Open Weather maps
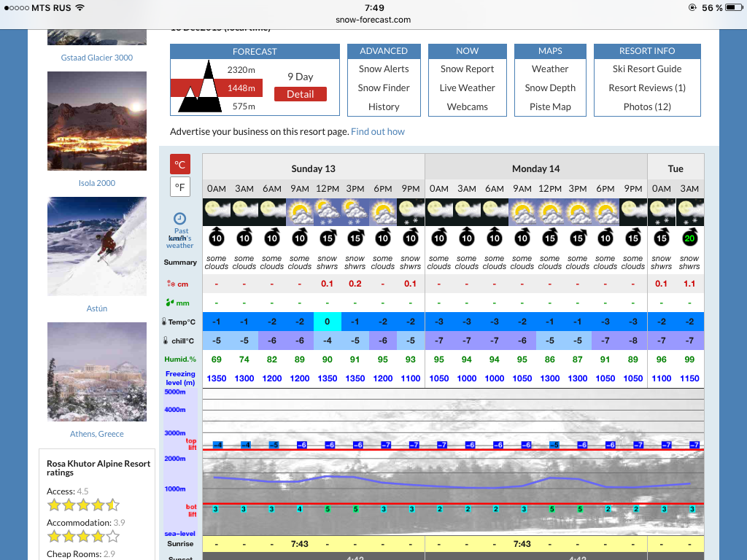 pyautogui.click(x=550, y=69)
